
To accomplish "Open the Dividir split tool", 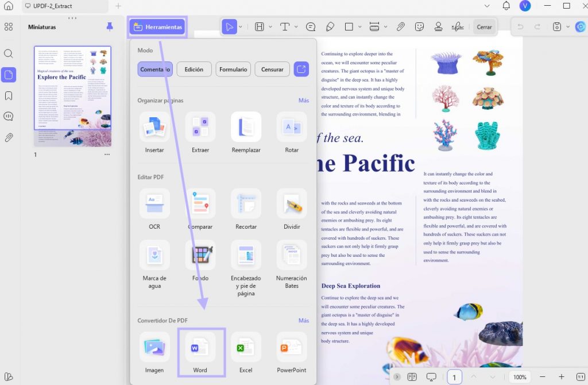I will coord(292,209).
